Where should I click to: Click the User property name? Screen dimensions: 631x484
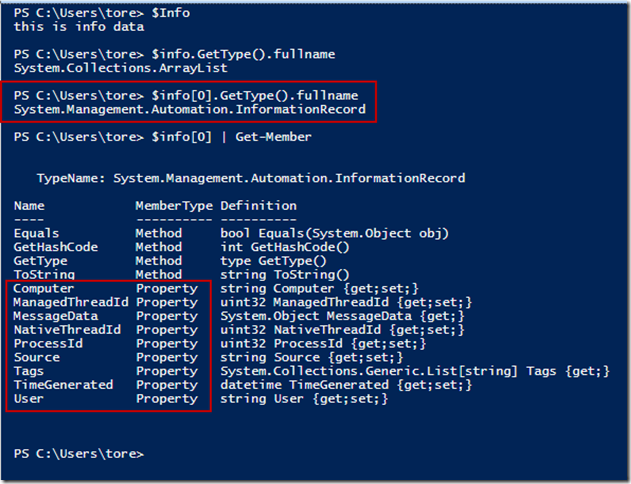pos(30,398)
